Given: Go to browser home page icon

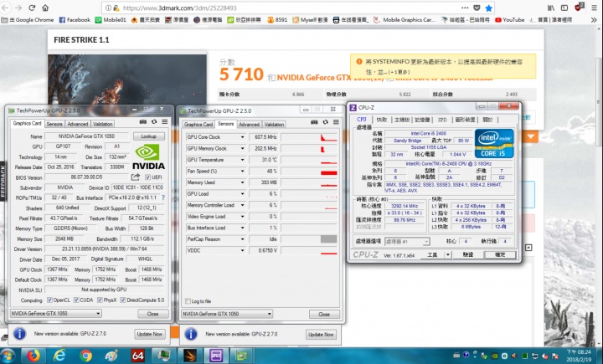Looking at the screenshot, I should [x=45, y=8].
